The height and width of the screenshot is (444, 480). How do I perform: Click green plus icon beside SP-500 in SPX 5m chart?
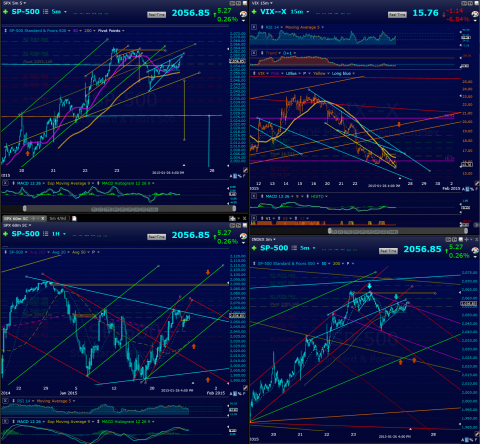tap(5, 12)
